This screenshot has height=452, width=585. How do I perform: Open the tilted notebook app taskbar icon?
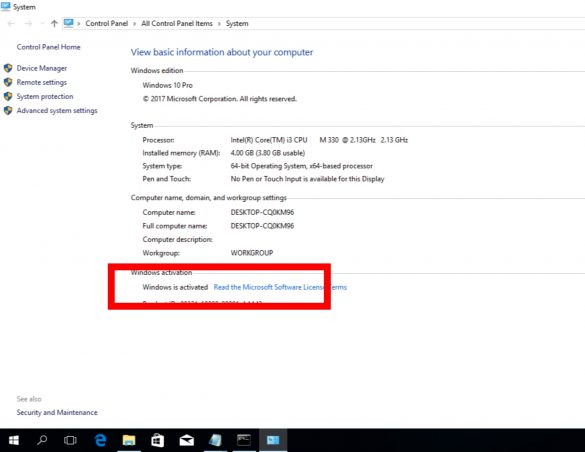click(x=215, y=440)
